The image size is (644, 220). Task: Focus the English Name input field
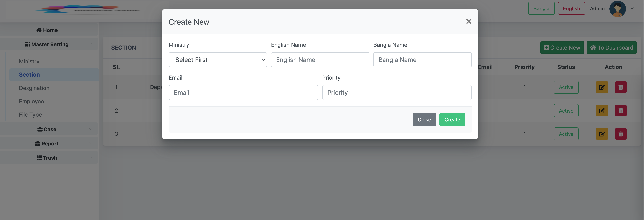click(320, 60)
